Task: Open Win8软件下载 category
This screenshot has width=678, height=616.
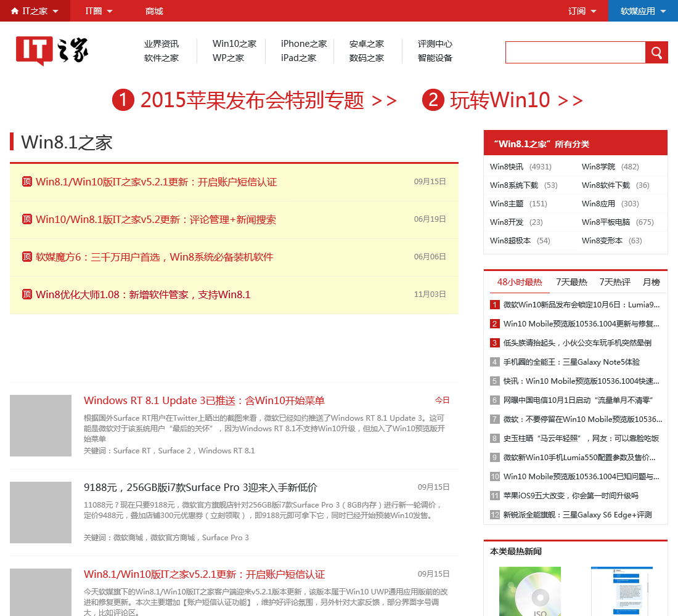Action: pyautogui.click(x=606, y=185)
